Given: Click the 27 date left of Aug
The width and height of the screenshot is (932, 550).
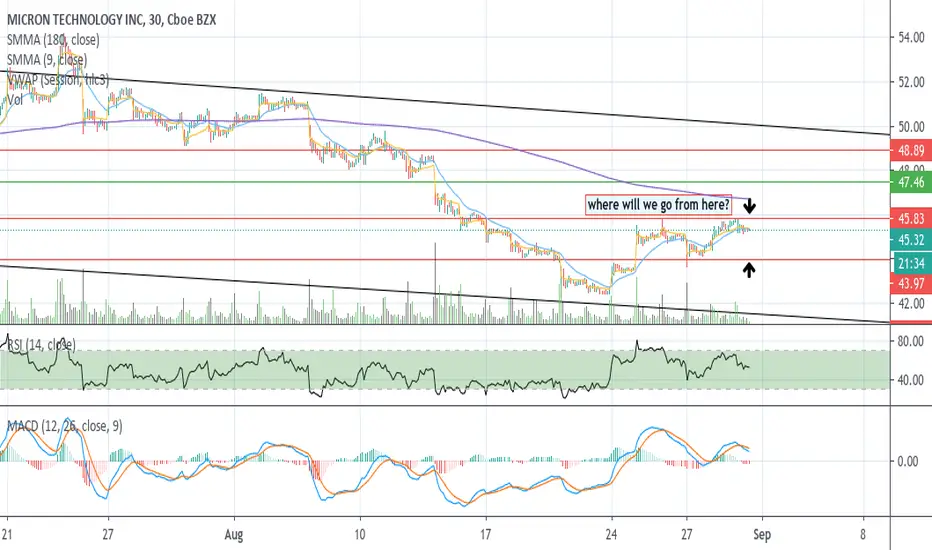Looking at the screenshot, I should (x=108, y=534).
